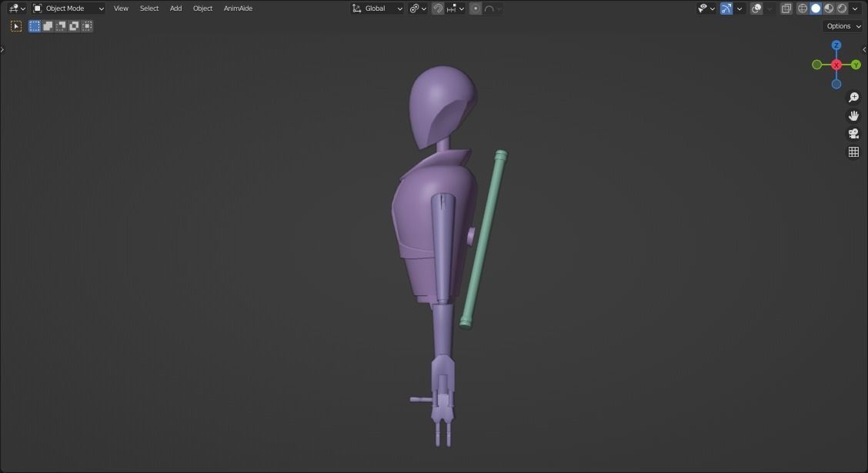868x473 pixels.
Task: Click the X axis on navigation gizmo
Action: [836, 65]
